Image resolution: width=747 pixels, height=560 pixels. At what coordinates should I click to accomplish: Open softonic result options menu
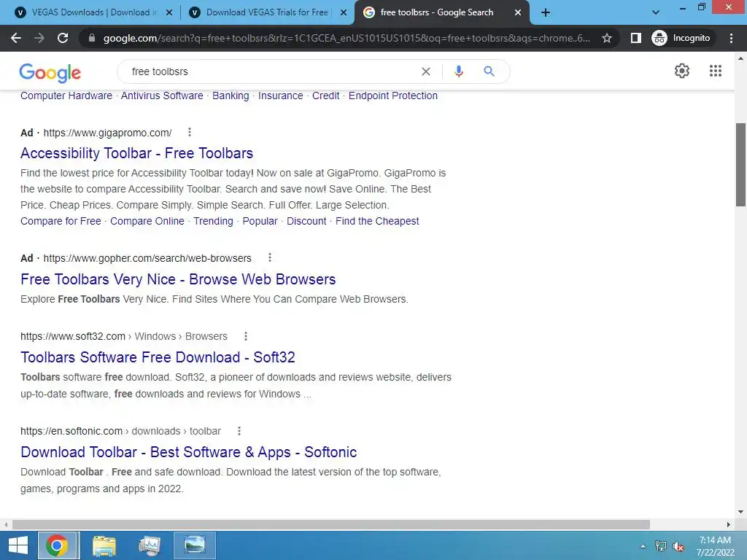coord(239,431)
